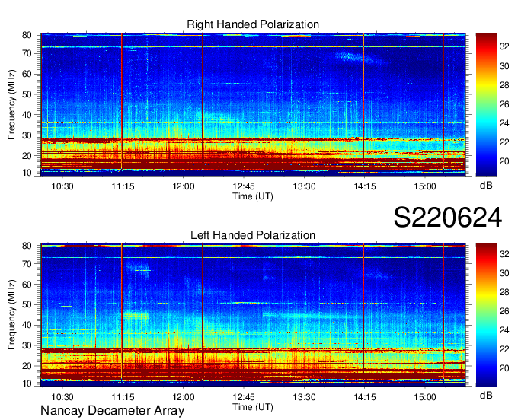Click the dB label under the Right Handed colorbar

point(486,186)
